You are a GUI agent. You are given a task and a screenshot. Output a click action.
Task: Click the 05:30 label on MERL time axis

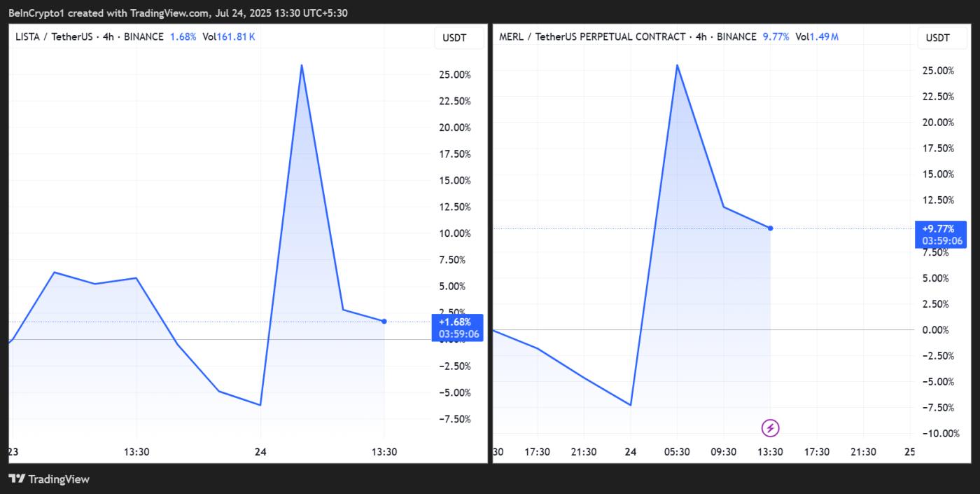[677, 452]
